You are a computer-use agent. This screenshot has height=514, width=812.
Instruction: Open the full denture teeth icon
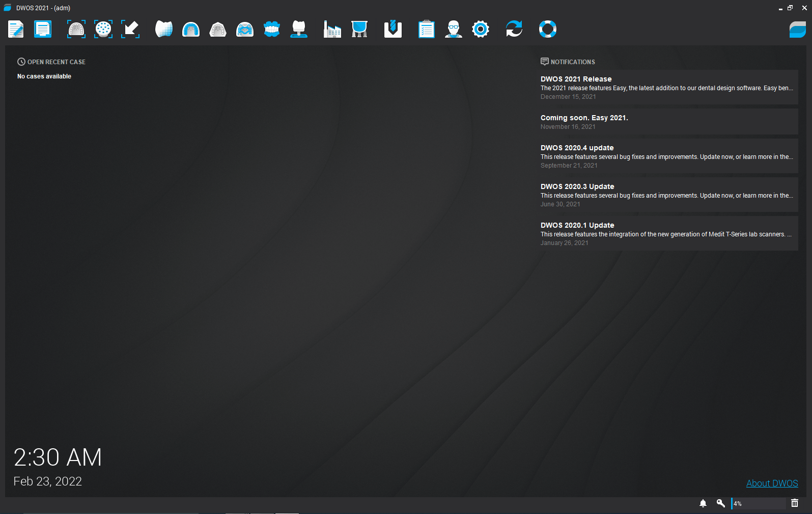[272, 29]
